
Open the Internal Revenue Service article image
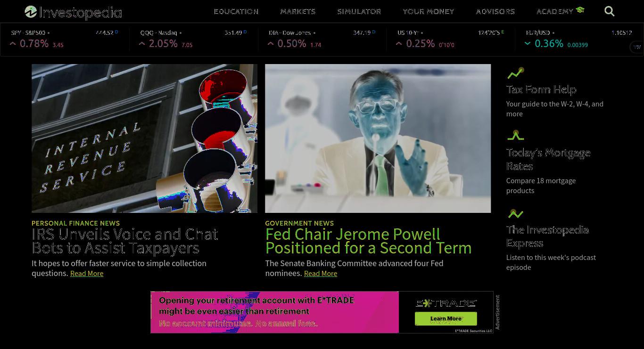(x=144, y=138)
